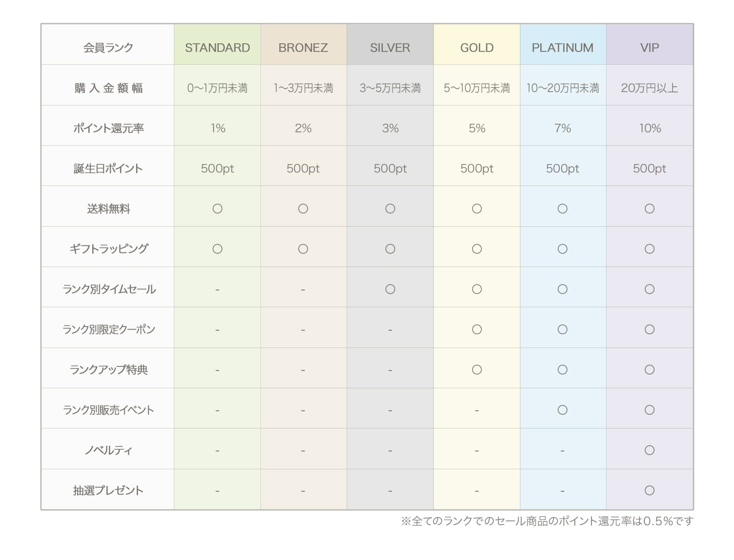This screenshot has width=734, height=560.
Task: Click the 5〜10万円未満 cell under GOLD
Action: [477, 88]
